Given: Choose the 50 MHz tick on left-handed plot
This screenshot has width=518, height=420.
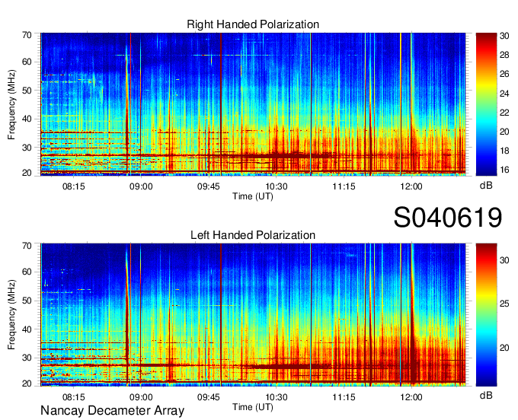Looking at the screenshot, I should click(x=27, y=301).
